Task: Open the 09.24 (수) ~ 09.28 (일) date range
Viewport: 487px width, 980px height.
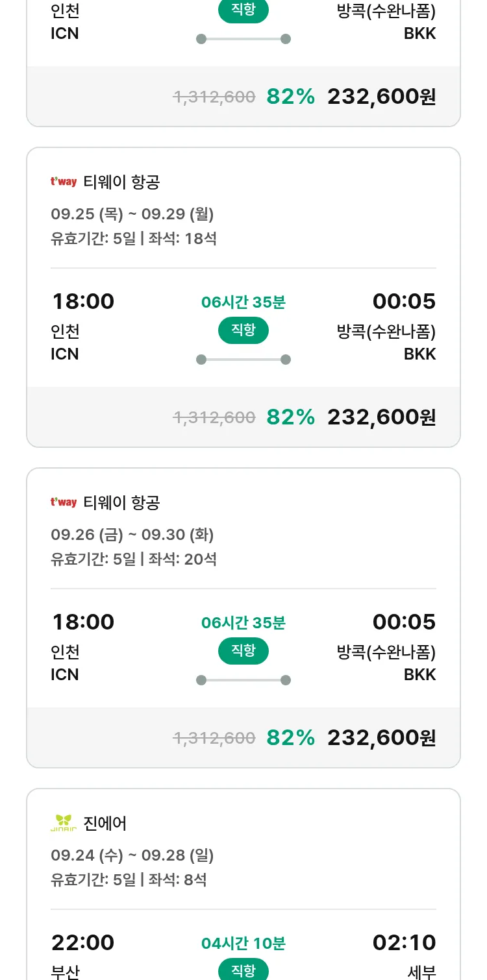Action: (x=132, y=855)
